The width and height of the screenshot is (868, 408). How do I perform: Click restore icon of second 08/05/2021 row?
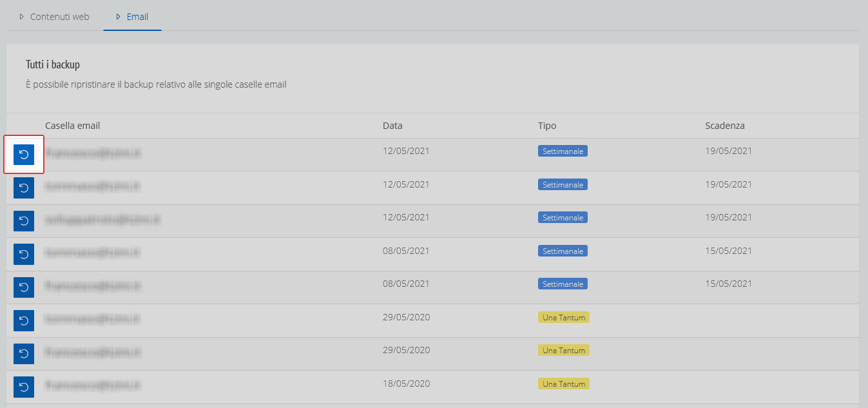pyautogui.click(x=24, y=287)
